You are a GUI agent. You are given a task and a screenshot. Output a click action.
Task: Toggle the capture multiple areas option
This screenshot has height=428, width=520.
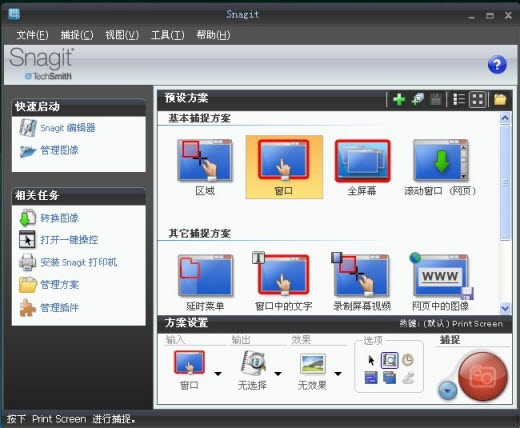389,378
